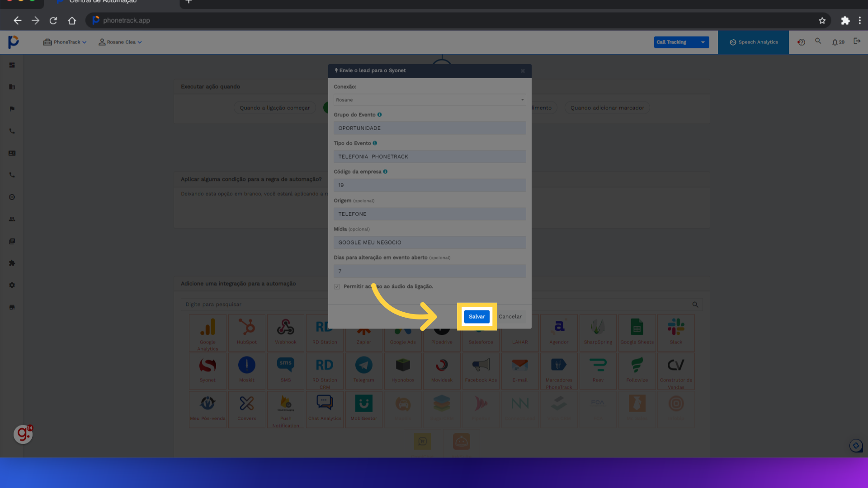Click the Código da empresa field
This screenshot has height=488, width=868.
(429, 185)
